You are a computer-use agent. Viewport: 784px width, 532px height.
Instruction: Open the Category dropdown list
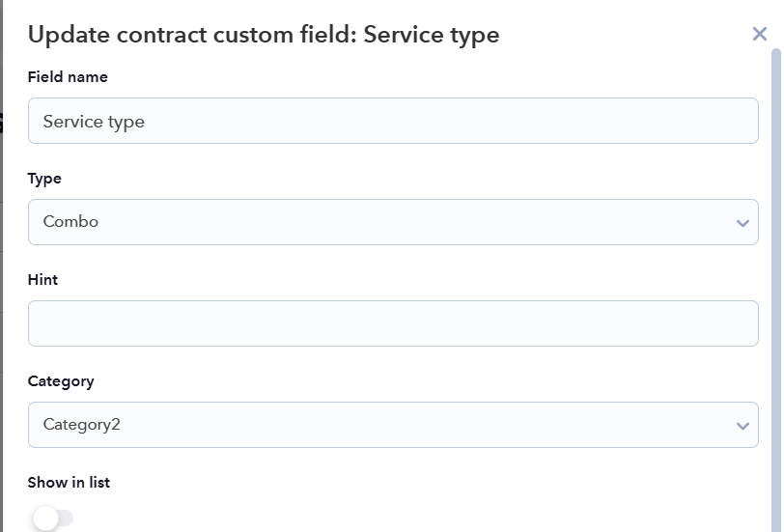point(393,425)
